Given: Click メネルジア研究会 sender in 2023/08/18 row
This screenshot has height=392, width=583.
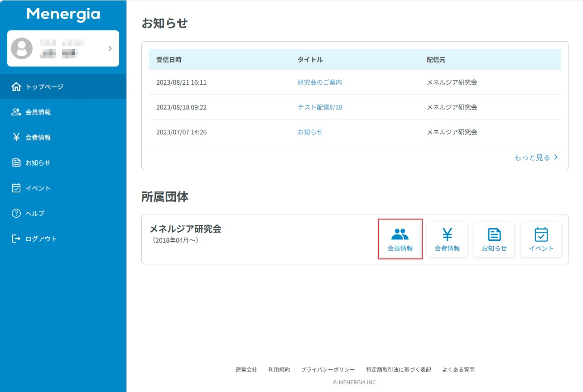Looking at the screenshot, I should coord(452,107).
